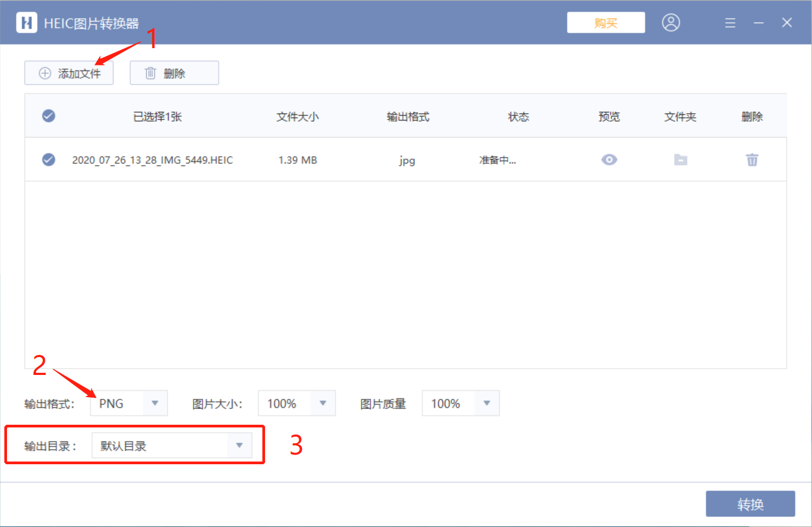
Task: Select the file name 2020_07_26_13_28_IMG_5449.HEIC
Action: 153,160
